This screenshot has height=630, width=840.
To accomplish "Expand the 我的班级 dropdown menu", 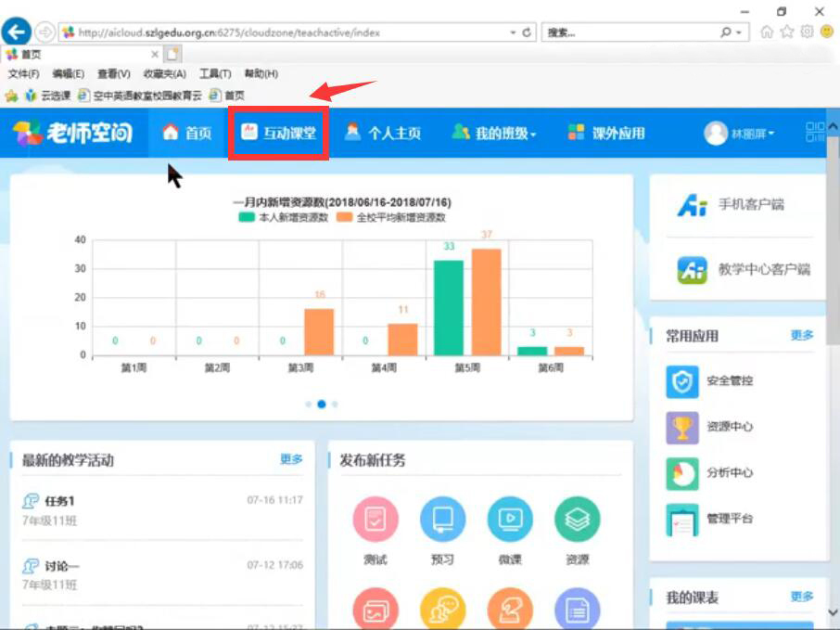I will (x=493, y=133).
